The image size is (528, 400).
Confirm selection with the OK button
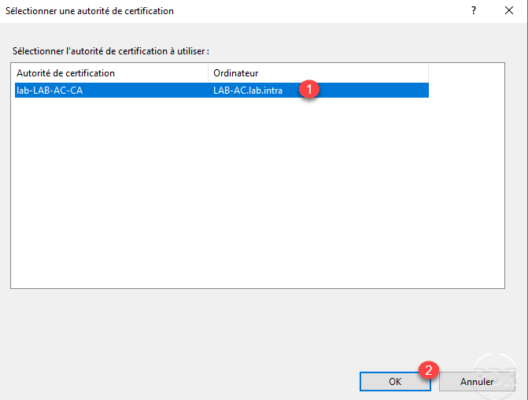[x=395, y=381]
